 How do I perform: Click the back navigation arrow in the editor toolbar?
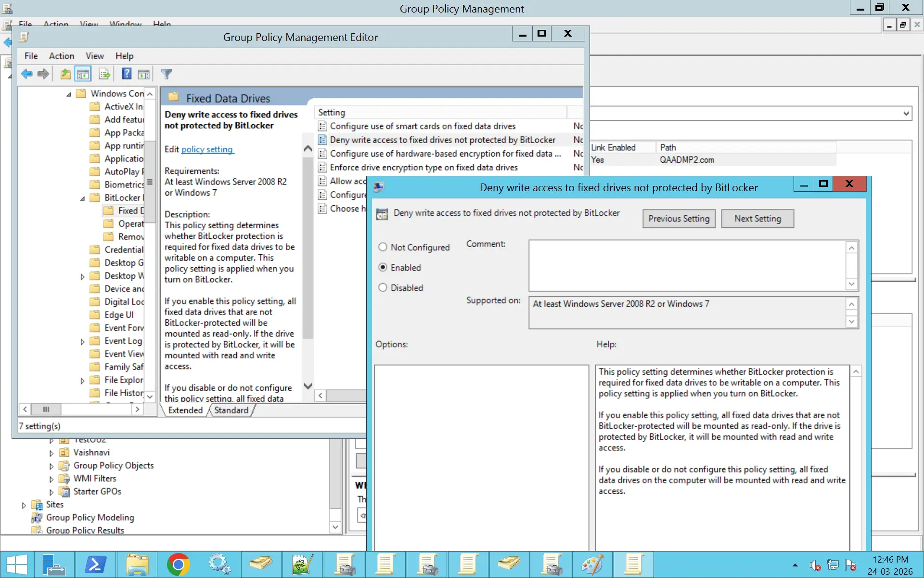pyautogui.click(x=26, y=74)
